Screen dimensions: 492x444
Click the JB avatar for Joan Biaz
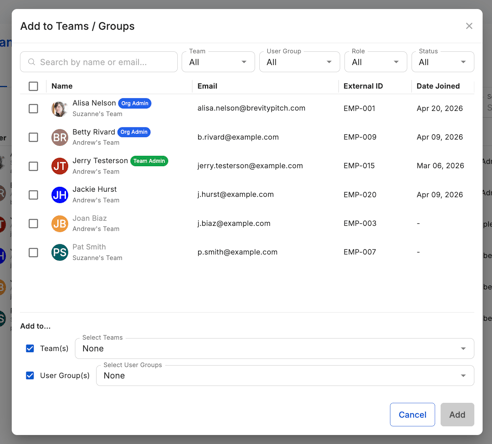60,224
